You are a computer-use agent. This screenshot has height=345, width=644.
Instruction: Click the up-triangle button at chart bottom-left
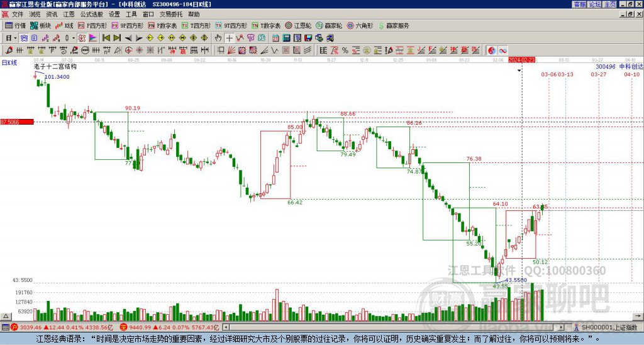pyautogui.click(x=5, y=316)
